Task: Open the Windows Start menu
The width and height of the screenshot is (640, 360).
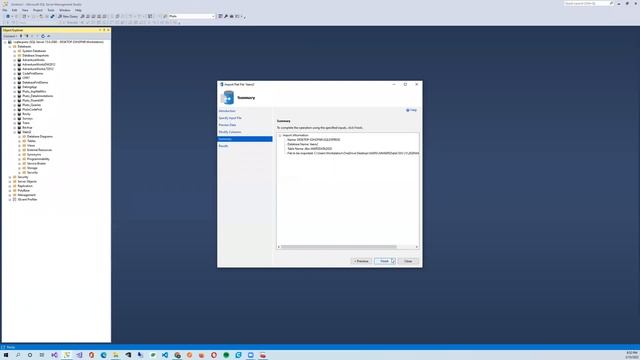Action: point(6,355)
